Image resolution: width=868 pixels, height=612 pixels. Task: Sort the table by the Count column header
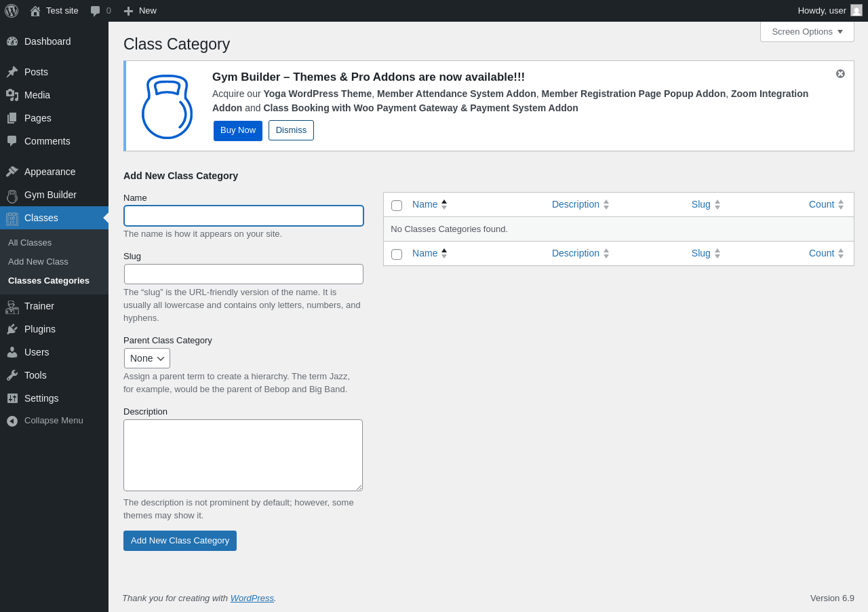(x=821, y=204)
